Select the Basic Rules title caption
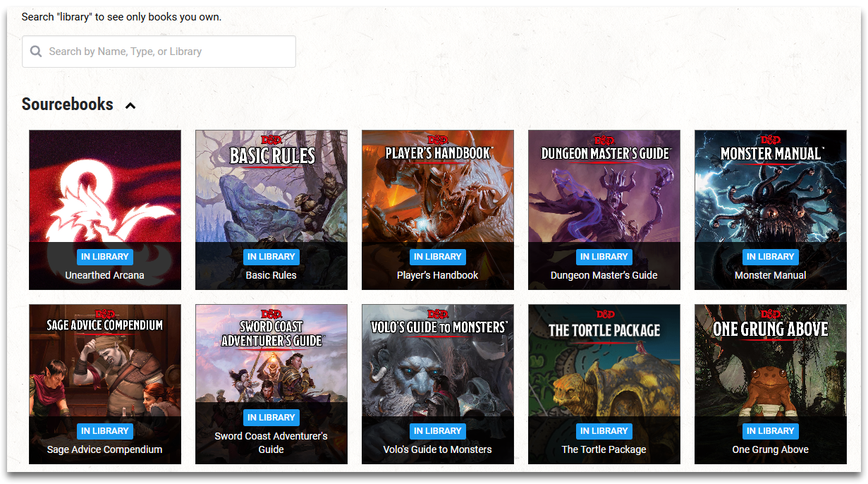The width and height of the screenshot is (868, 484). (271, 275)
